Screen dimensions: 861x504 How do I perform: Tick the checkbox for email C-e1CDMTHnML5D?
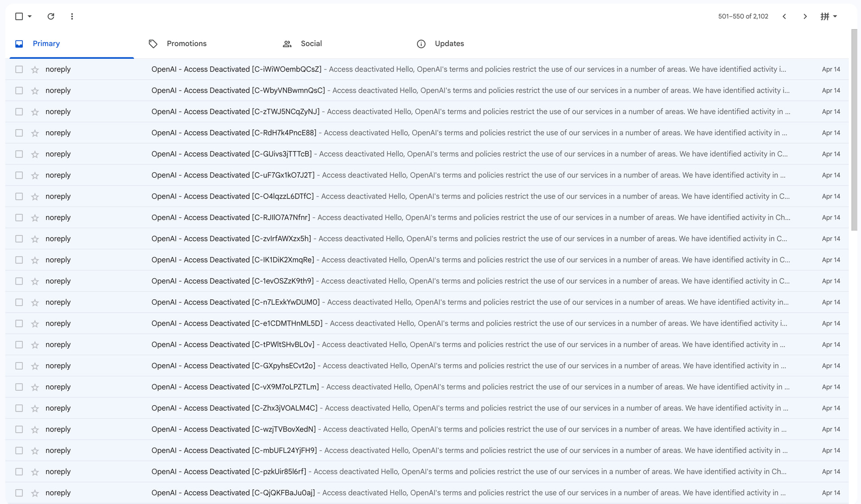coord(19,323)
